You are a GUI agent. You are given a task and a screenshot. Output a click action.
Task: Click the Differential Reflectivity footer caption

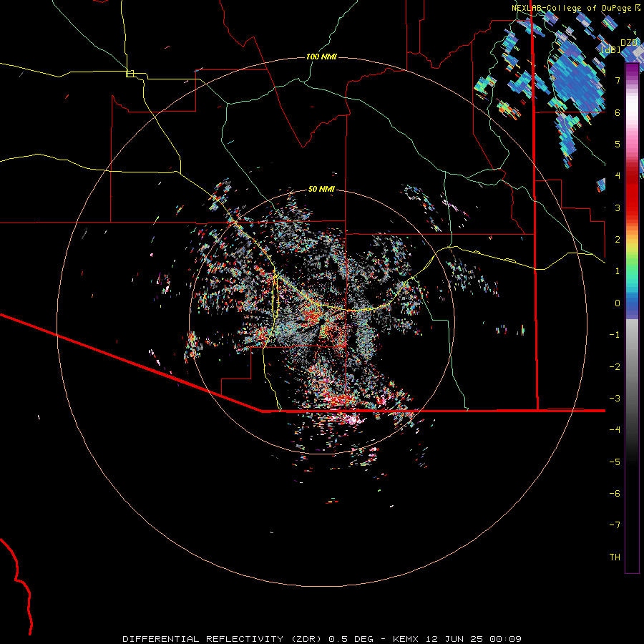(322, 639)
